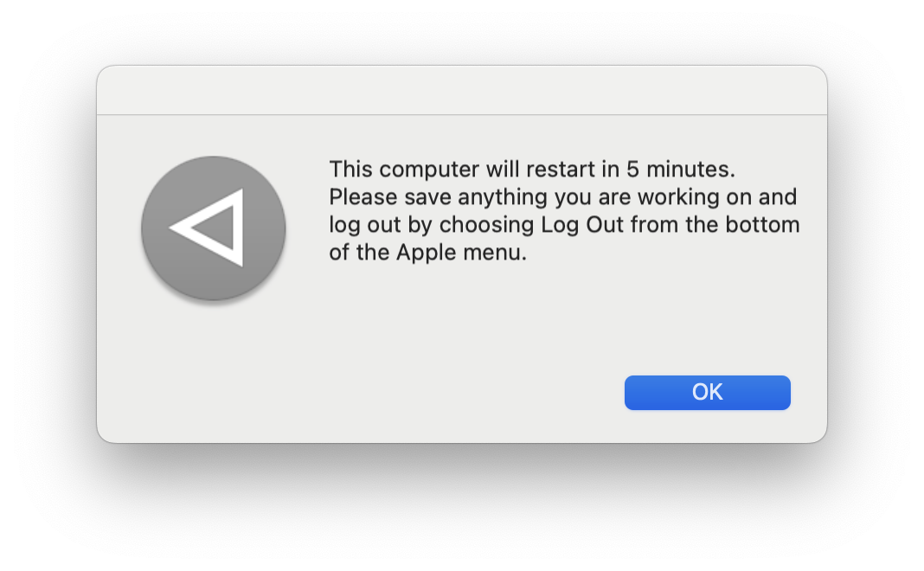The image size is (924, 571).
Task: Click the blue OK confirmation button
Action: coord(707,392)
